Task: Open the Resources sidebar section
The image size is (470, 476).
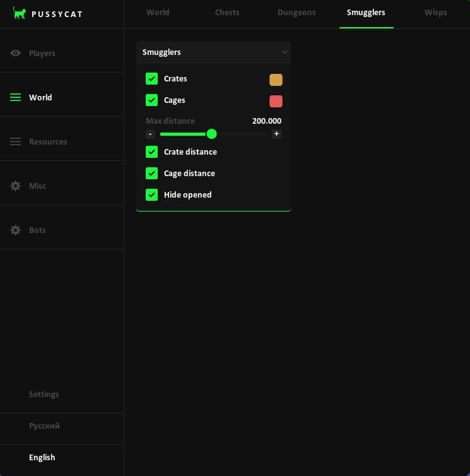Action: click(62, 141)
